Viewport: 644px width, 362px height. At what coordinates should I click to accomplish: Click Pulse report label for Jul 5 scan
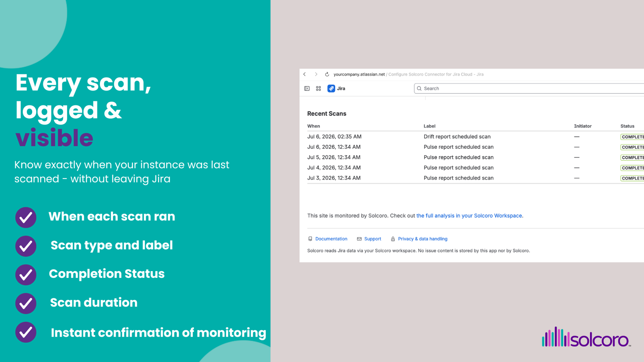pyautogui.click(x=458, y=157)
